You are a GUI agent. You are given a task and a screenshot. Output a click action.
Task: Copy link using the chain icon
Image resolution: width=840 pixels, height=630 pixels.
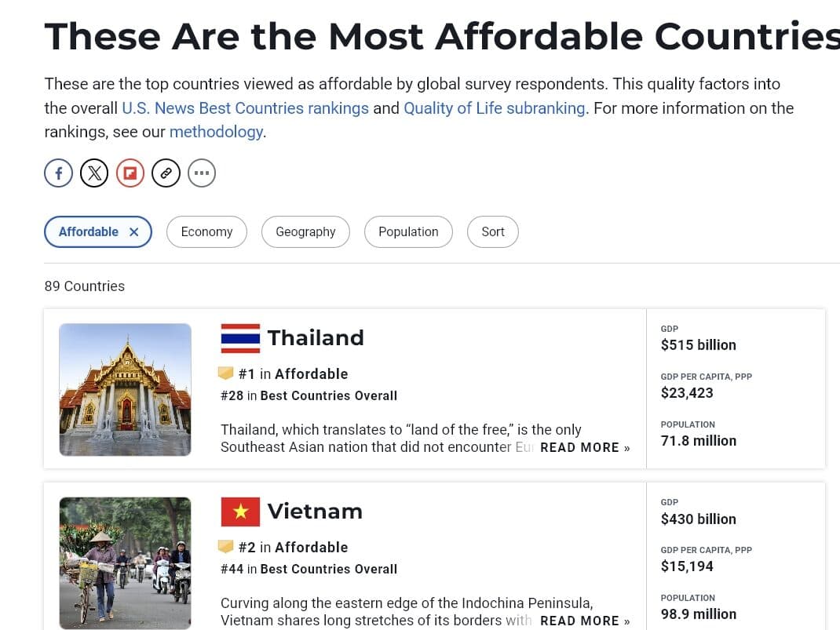click(x=166, y=173)
